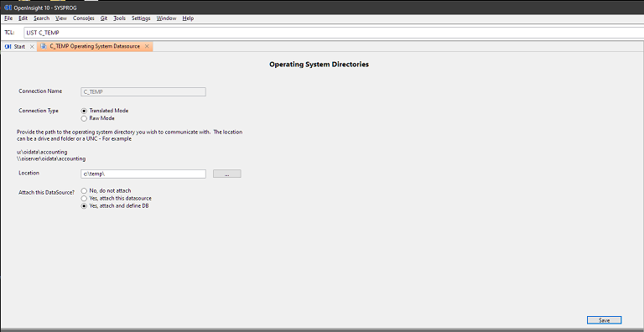Screen dimensions: 644x332
Task: Click the Start tab icon
Action: coord(8,47)
